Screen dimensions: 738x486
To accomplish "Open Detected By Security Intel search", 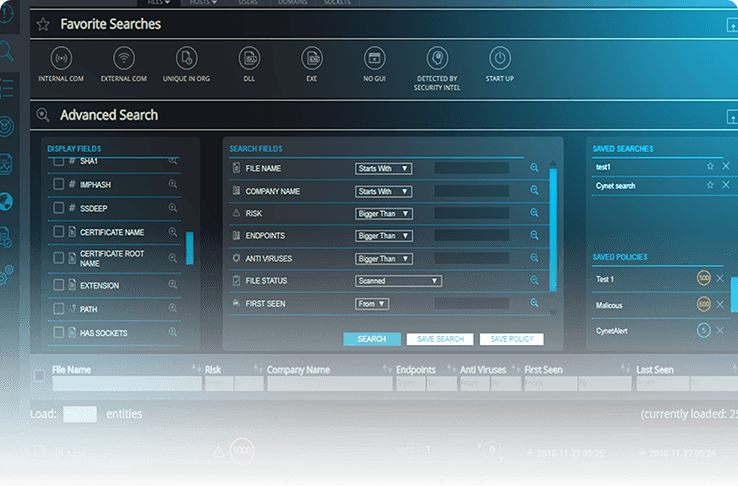I will pyautogui.click(x=436, y=59).
